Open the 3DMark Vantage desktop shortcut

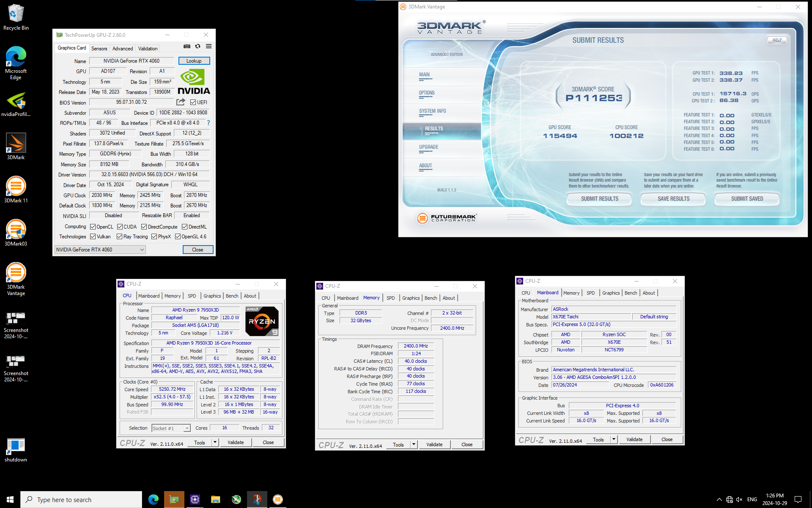[x=16, y=279]
